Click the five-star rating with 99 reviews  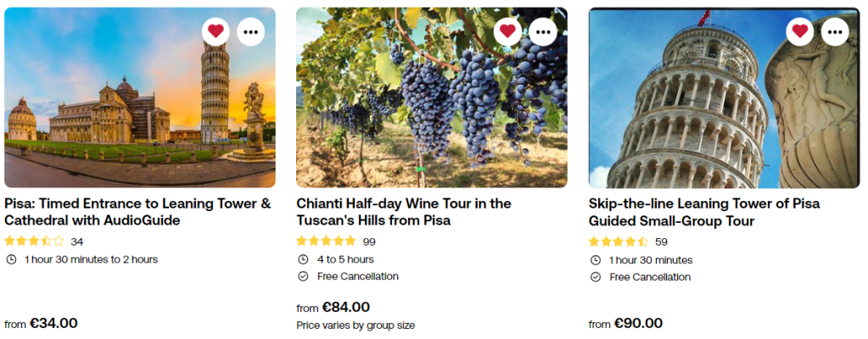pyautogui.click(x=327, y=242)
